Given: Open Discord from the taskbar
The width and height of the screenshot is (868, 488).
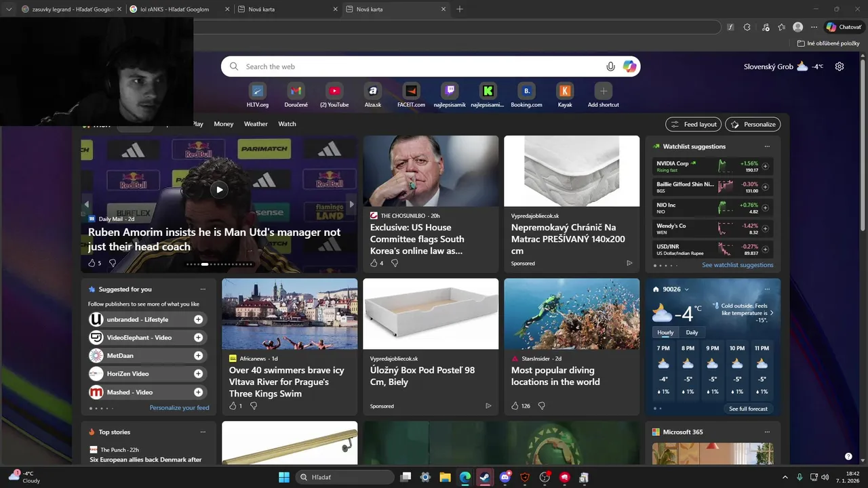Looking at the screenshot, I should click(505, 477).
